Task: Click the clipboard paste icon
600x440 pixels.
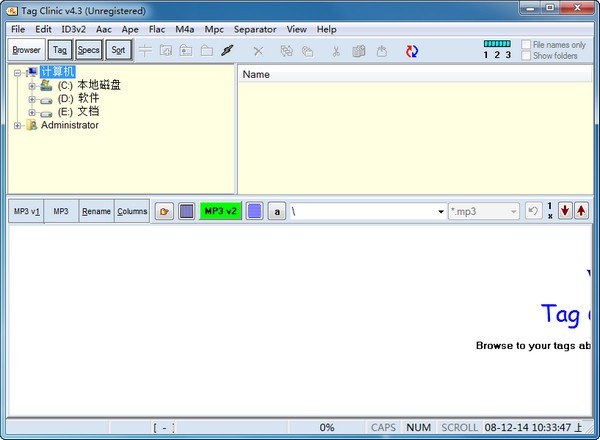Action: [359, 51]
